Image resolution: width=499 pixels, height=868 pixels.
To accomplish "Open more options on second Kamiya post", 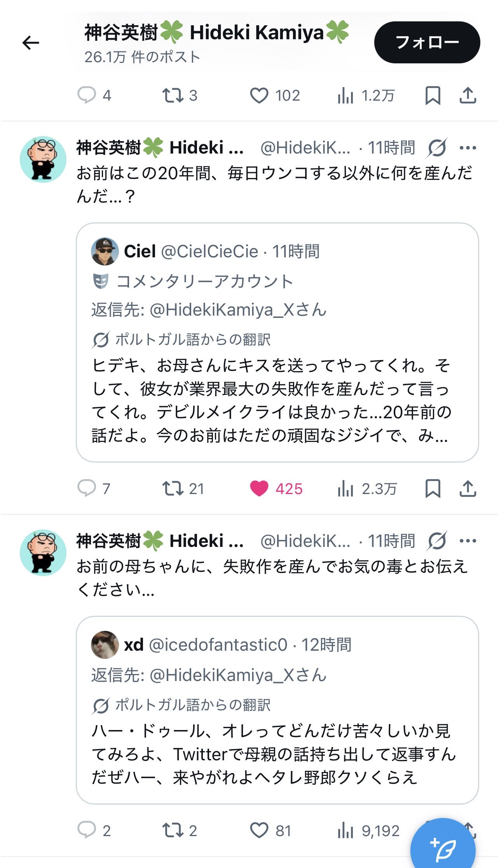I will (x=468, y=541).
